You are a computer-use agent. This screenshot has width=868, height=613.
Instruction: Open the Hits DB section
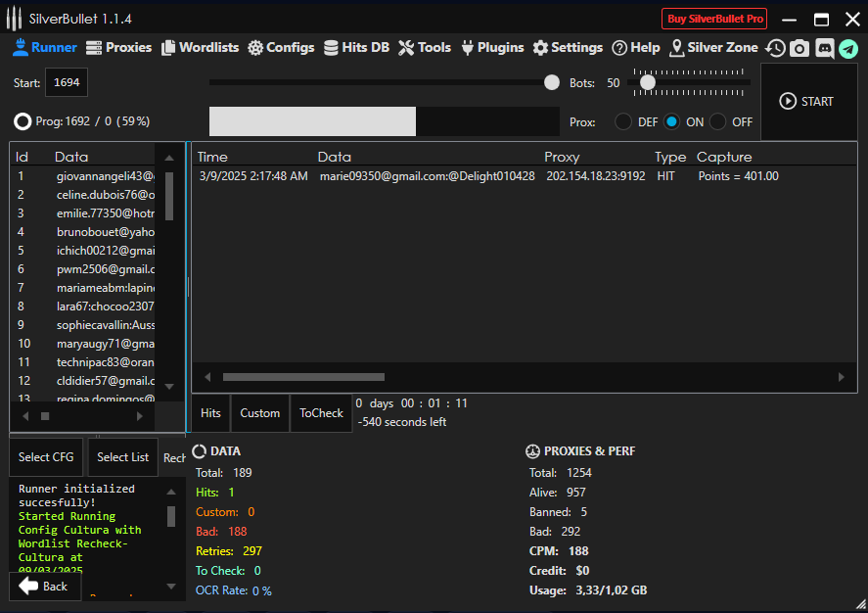(356, 47)
